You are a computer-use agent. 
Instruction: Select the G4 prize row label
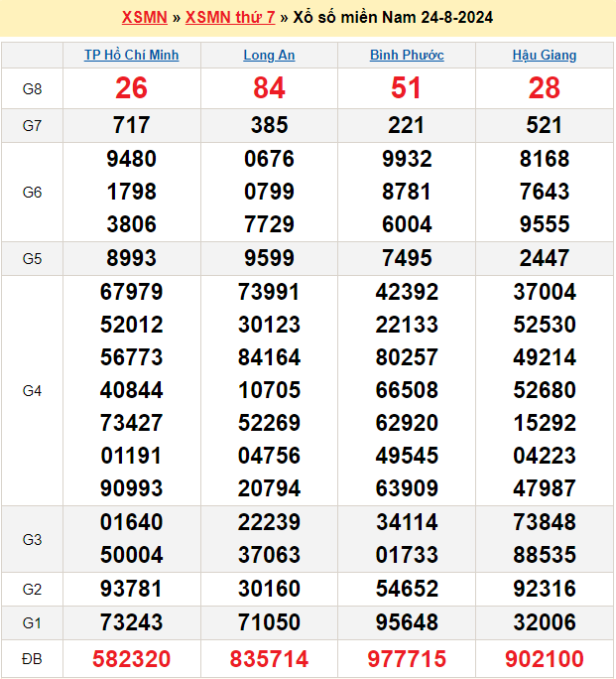[32, 391]
